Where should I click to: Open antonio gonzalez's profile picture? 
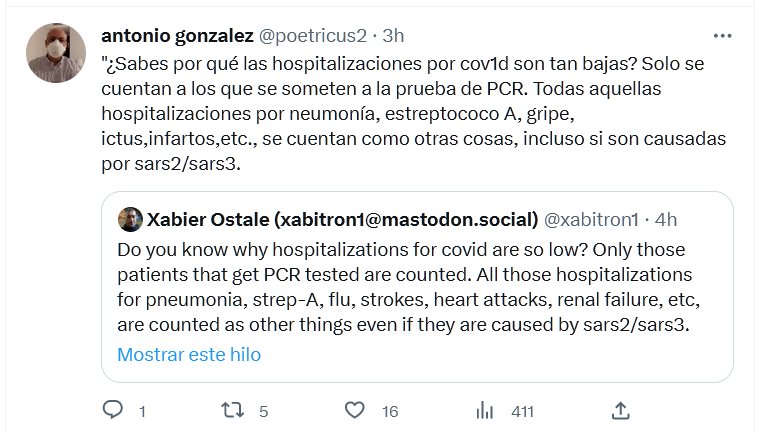click(x=55, y=53)
